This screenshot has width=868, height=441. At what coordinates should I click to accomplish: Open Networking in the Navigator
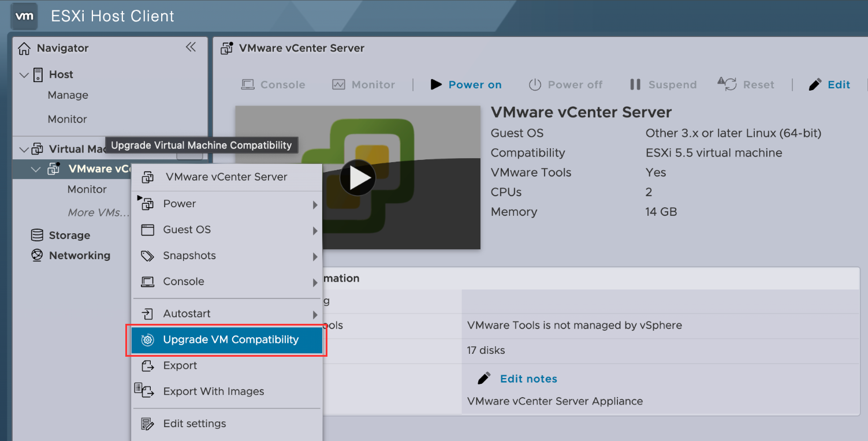pyautogui.click(x=80, y=255)
